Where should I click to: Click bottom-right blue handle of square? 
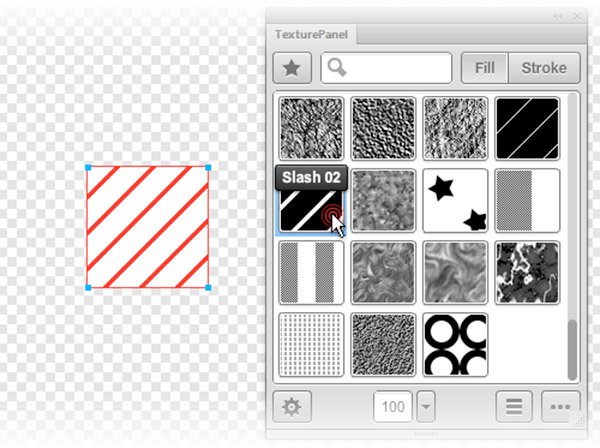point(208,287)
